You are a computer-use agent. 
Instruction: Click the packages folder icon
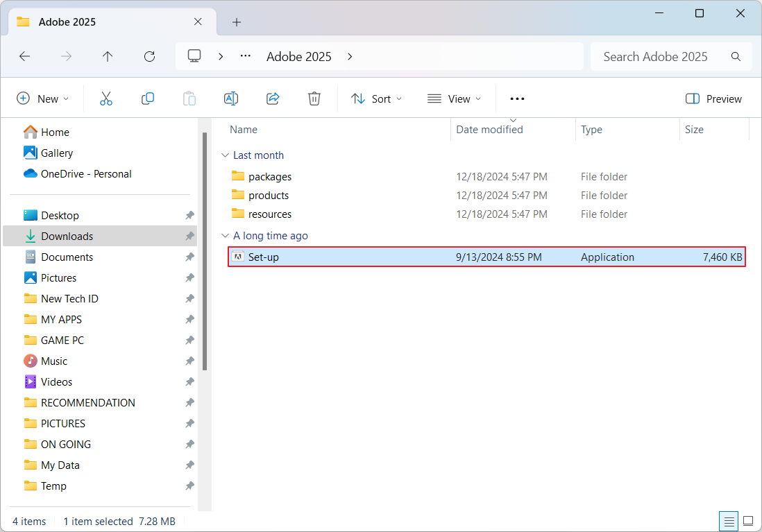point(237,176)
